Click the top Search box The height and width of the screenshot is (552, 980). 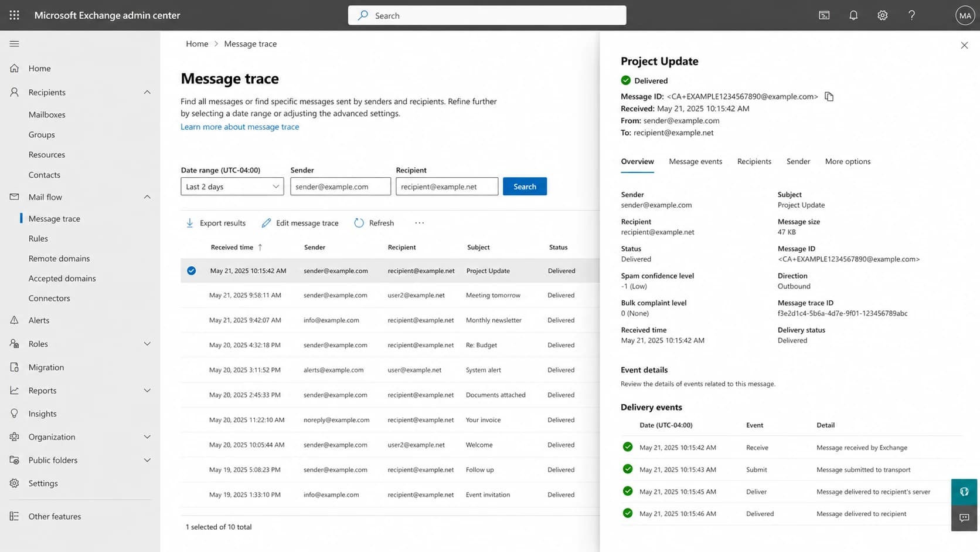click(x=487, y=15)
